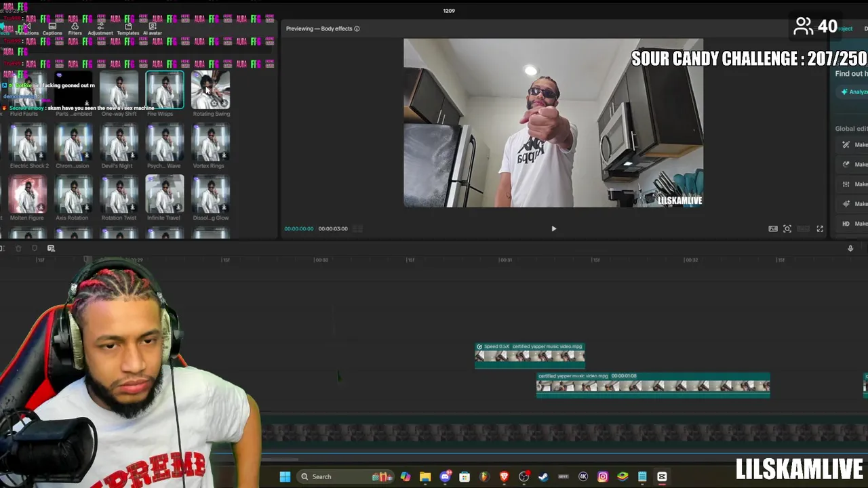Download the Psych Wave effect icon
The width and height of the screenshot is (868, 488).
(178, 155)
